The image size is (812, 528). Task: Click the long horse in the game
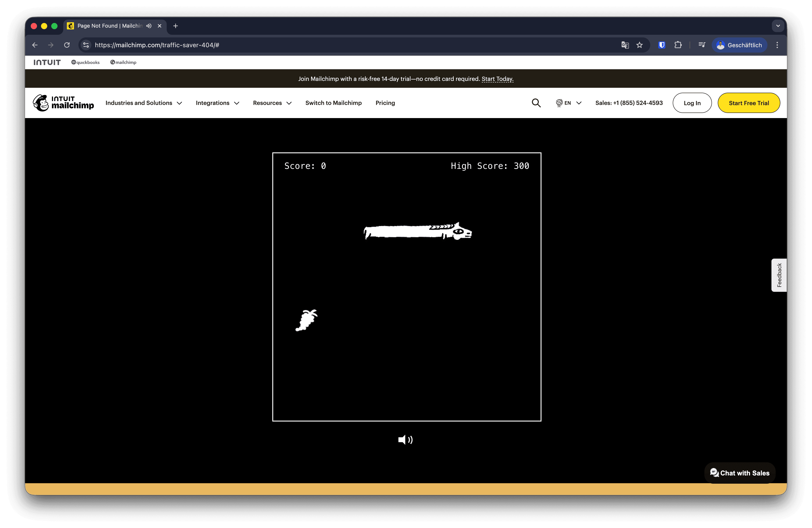[418, 231]
